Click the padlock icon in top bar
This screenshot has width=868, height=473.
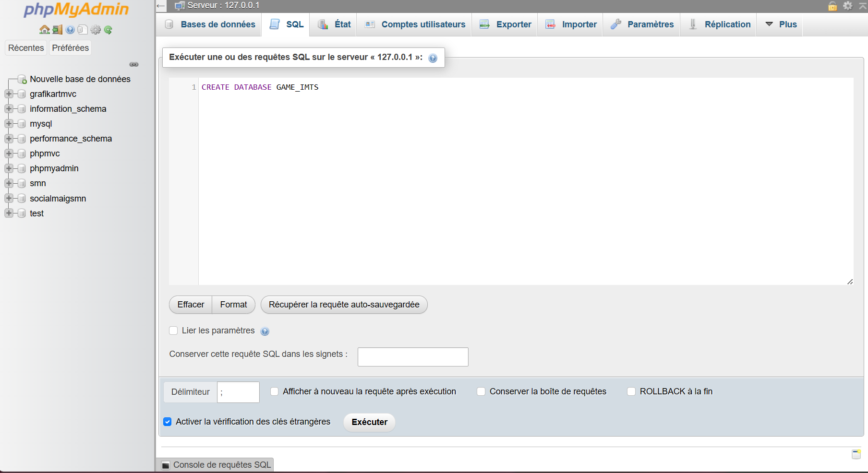pyautogui.click(x=832, y=6)
